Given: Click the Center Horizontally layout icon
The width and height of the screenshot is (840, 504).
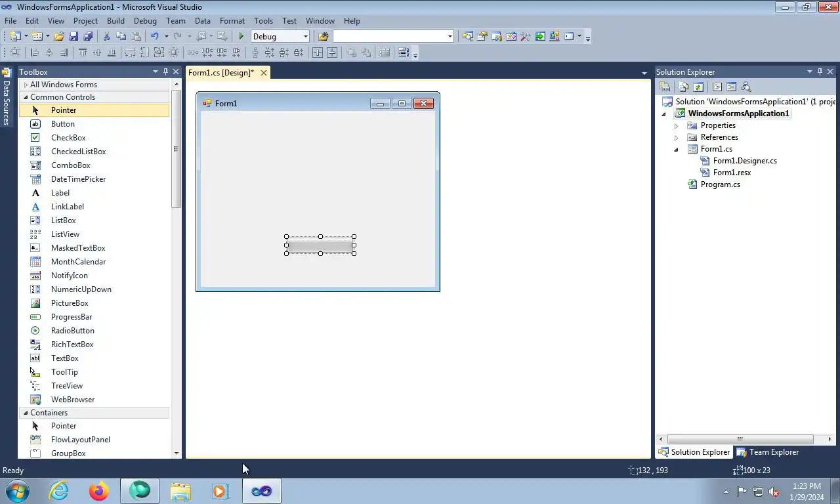Looking at the screenshot, I should (318, 52).
